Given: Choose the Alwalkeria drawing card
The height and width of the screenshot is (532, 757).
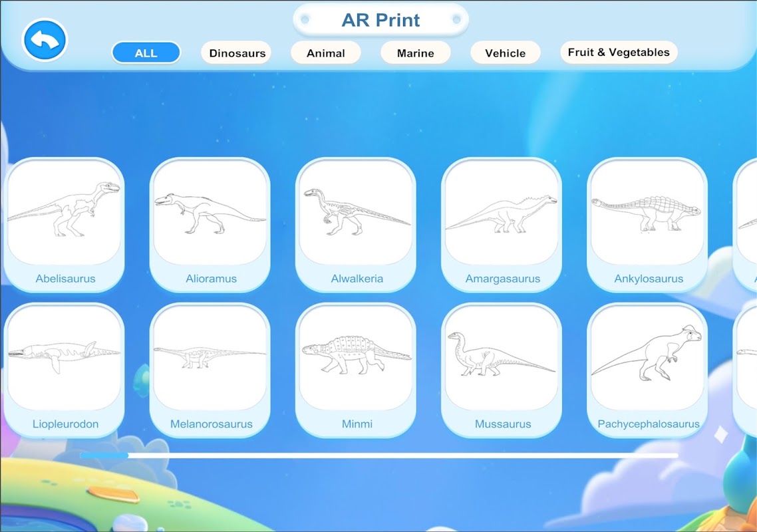Looking at the screenshot, I should click(356, 225).
